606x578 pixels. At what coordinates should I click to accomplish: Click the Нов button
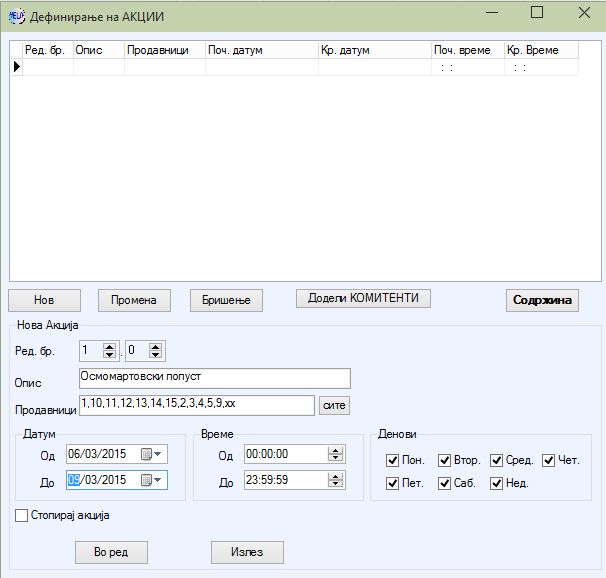pyautogui.click(x=44, y=300)
